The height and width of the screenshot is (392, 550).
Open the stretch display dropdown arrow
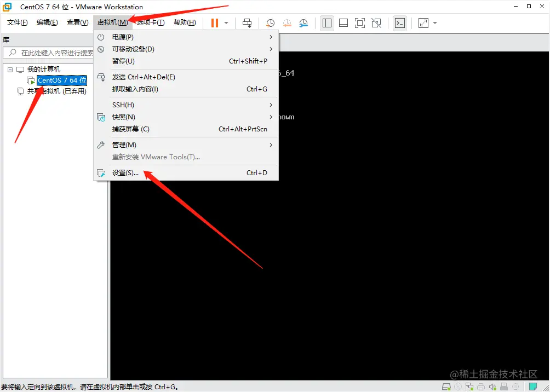click(x=435, y=23)
